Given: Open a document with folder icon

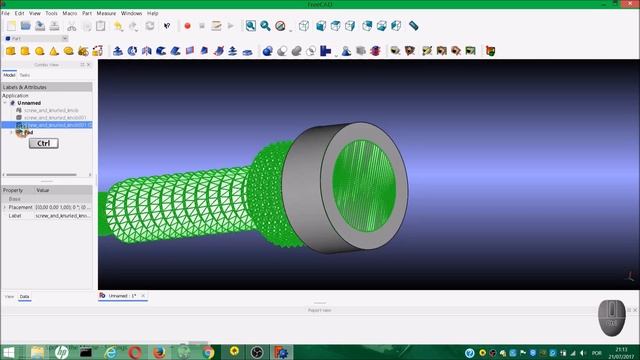Looking at the screenshot, I should coord(25,26).
